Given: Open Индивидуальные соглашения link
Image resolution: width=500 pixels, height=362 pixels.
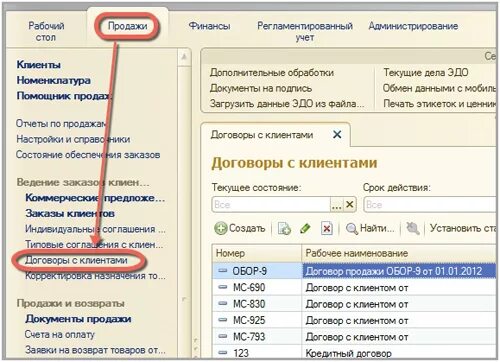Looking at the screenshot, I should (x=95, y=229).
